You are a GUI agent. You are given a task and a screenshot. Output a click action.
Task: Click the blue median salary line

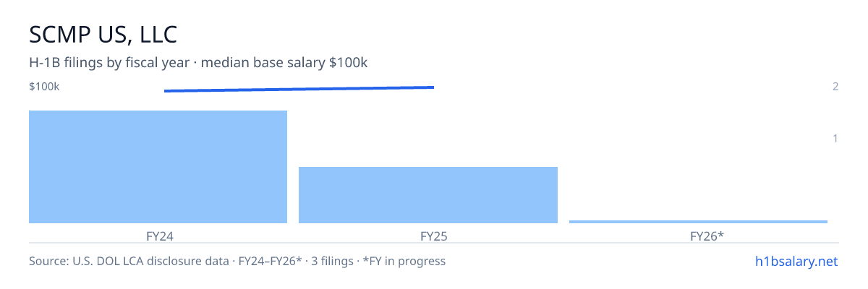(x=299, y=89)
